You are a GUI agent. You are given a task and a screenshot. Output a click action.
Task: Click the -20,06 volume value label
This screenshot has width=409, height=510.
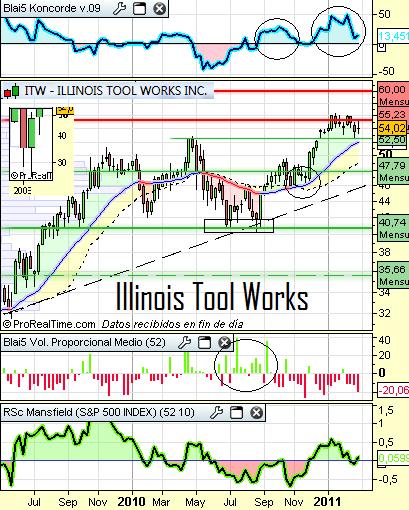[x=393, y=390]
